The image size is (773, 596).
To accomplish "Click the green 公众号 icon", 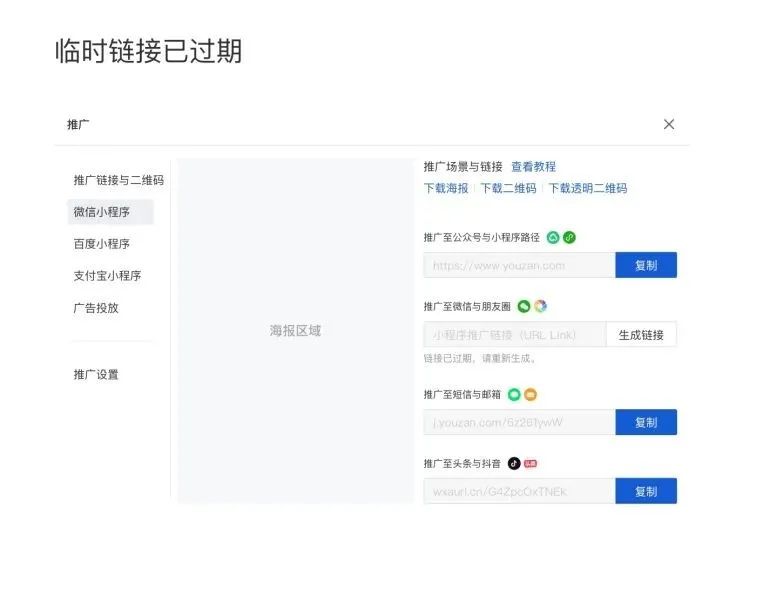I will [x=553, y=238].
